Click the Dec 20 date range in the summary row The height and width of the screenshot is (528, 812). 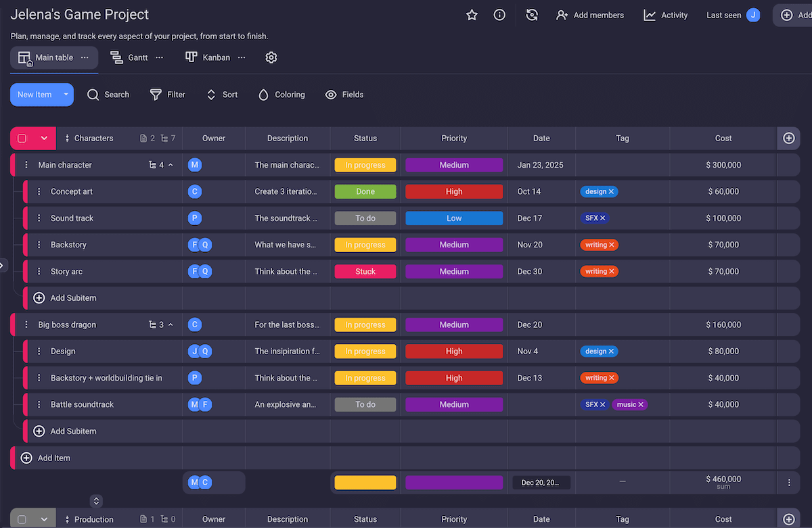541,482
